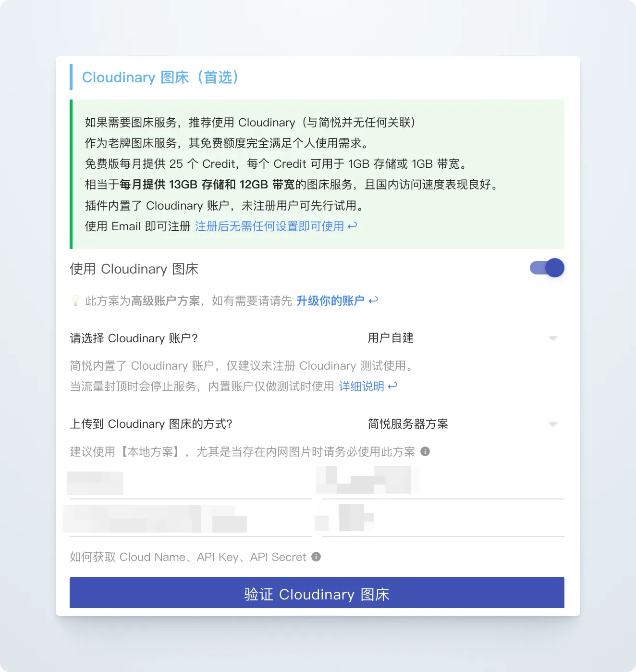Click the 验证 Cloudinary 图床 button
Viewport: 636px width, 672px height.
pos(317,593)
